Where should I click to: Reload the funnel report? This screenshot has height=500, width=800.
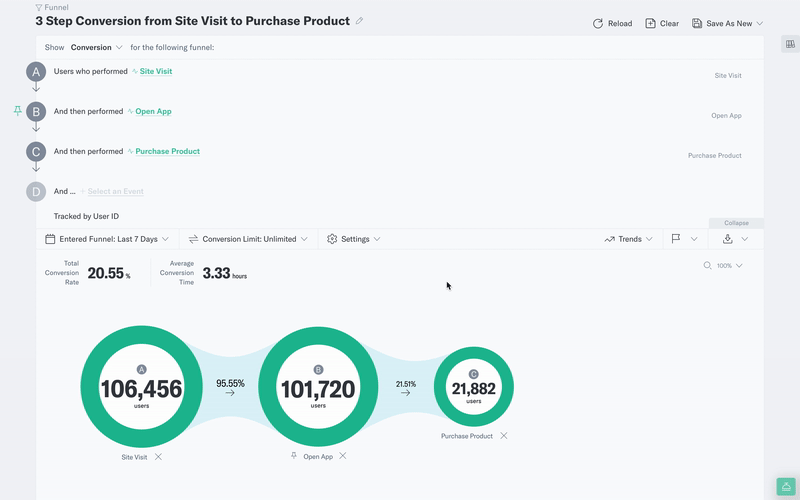(x=612, y=23)
